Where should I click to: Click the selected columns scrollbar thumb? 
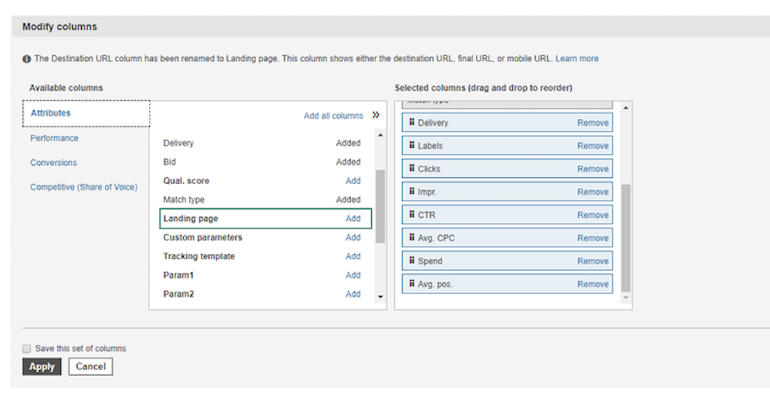[x=626, y=238]
